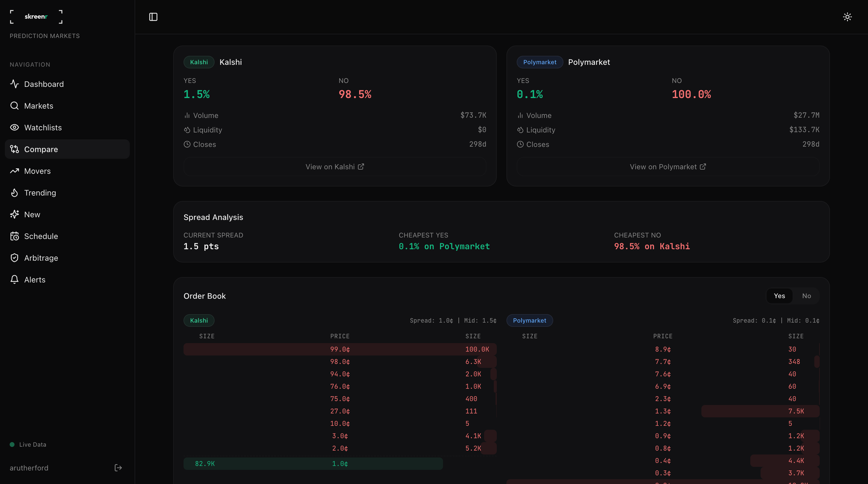Click the Kalshi Volume bar-chart icon
Viewport: 868px width, 484px height.
[187, 115]
